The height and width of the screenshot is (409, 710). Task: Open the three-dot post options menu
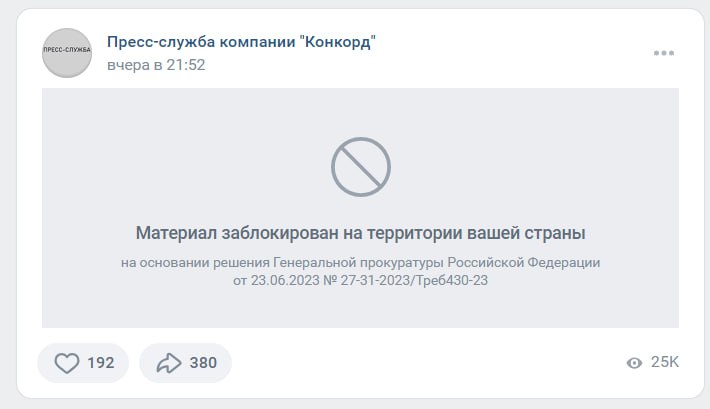tap(664, 53)
